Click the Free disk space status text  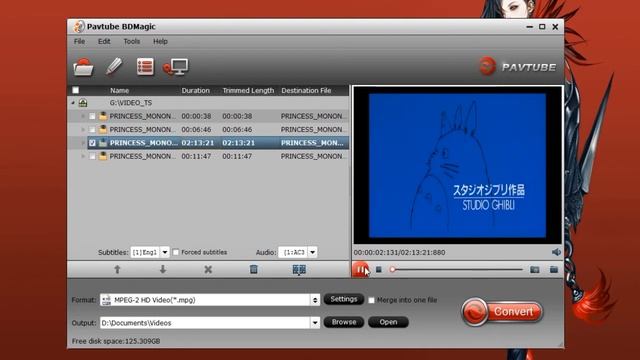116,341
